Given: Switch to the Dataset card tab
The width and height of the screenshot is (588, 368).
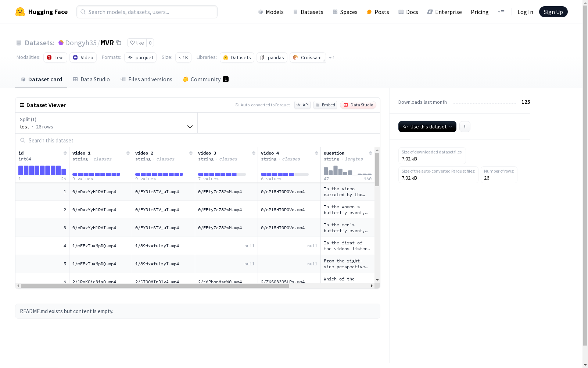Looking at the screenshot, I should click(41, 79).
